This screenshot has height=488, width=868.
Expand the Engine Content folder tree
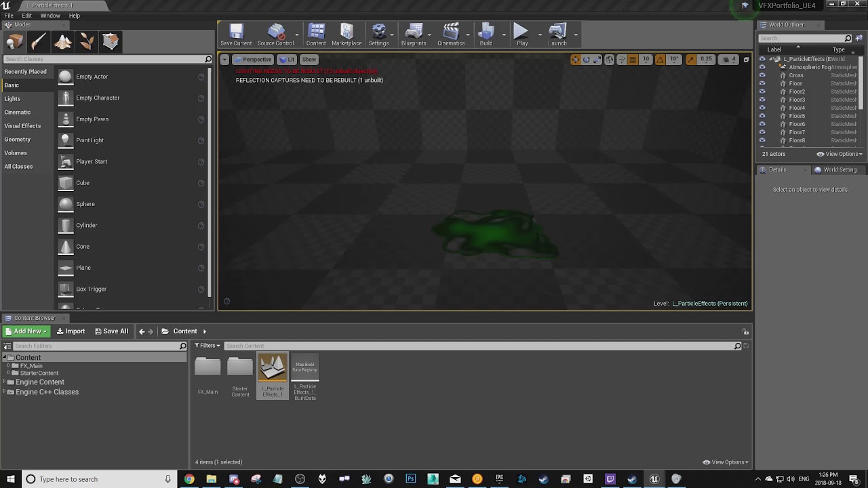tap(4, 382)
